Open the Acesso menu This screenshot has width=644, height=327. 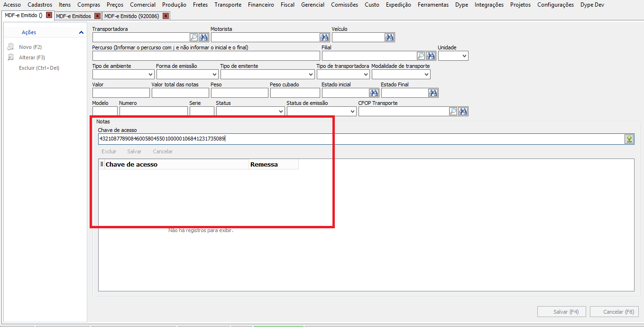pyautogui.click(x=12, y=5)
